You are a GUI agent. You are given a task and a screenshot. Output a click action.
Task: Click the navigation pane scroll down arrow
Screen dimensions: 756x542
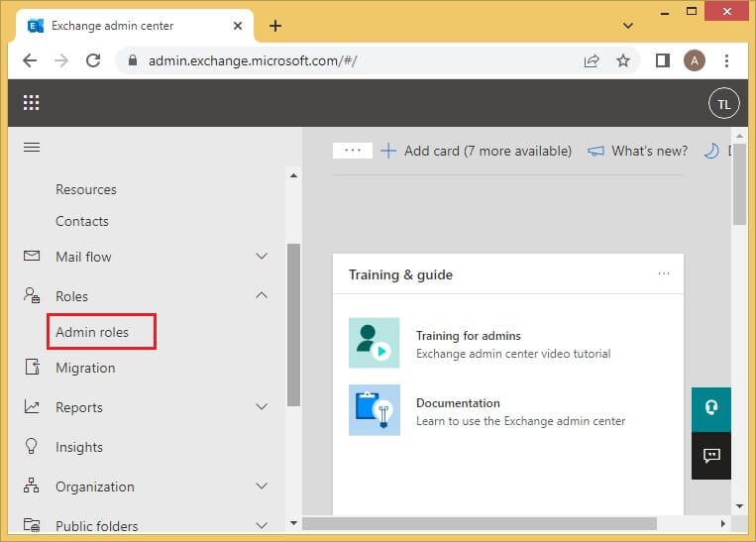(293, 523)
